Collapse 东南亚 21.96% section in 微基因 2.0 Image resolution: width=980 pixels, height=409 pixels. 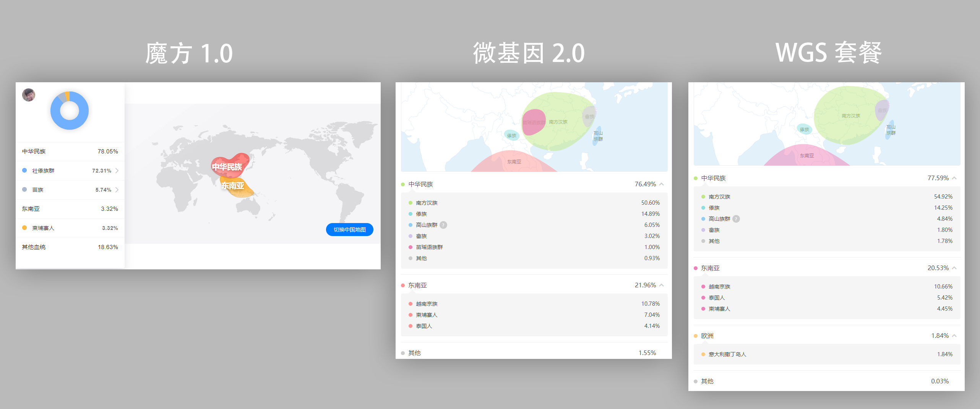(662, 285)
